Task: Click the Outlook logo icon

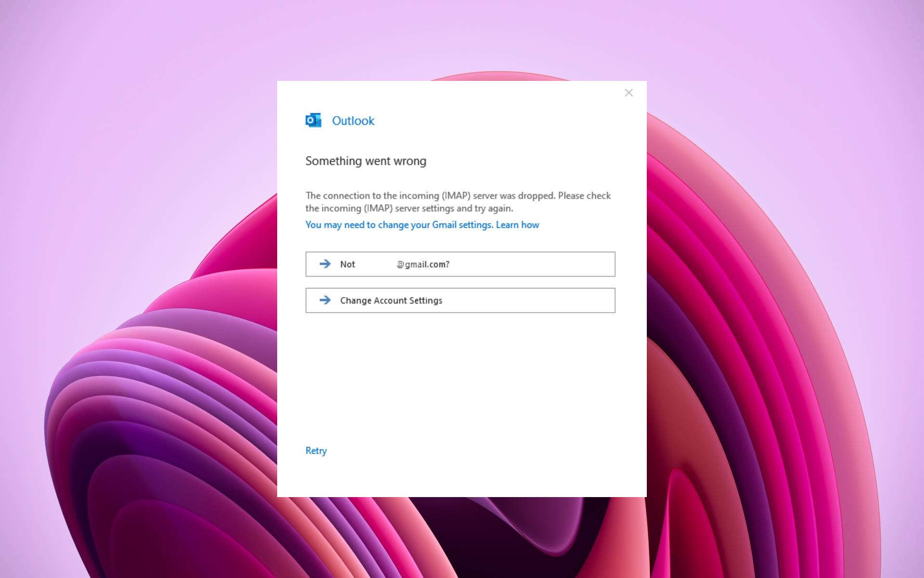Action: pyautogui.click(x=313, y=120)
